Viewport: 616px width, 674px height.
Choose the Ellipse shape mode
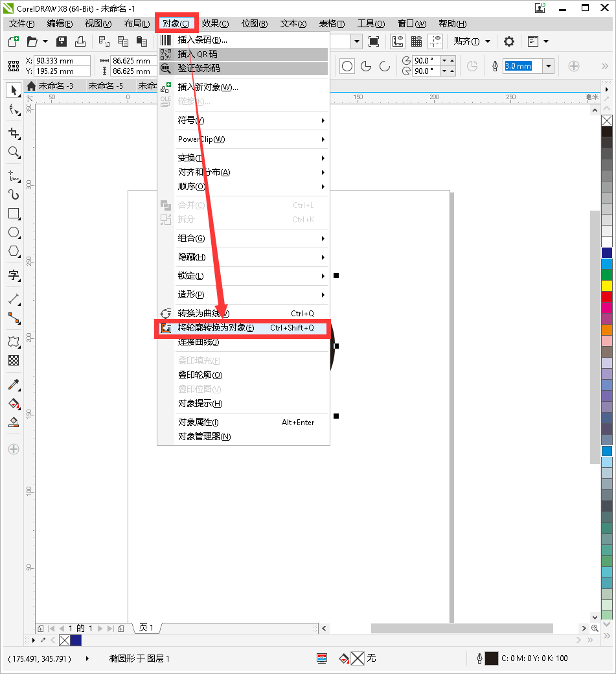347,66
